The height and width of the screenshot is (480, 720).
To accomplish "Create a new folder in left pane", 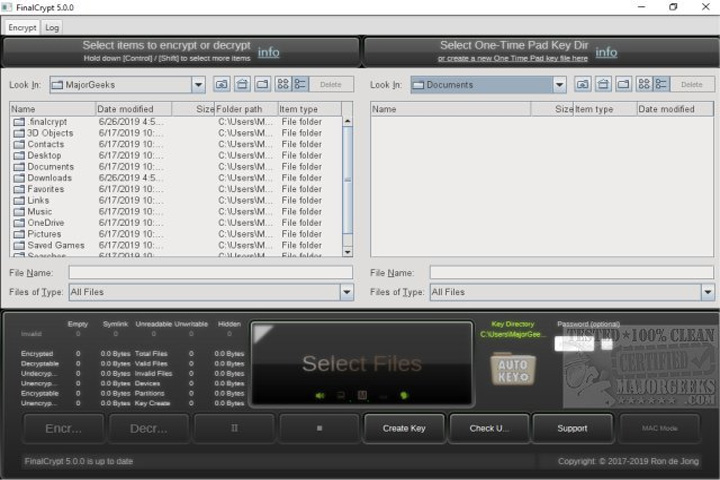I will coord(263,85).
